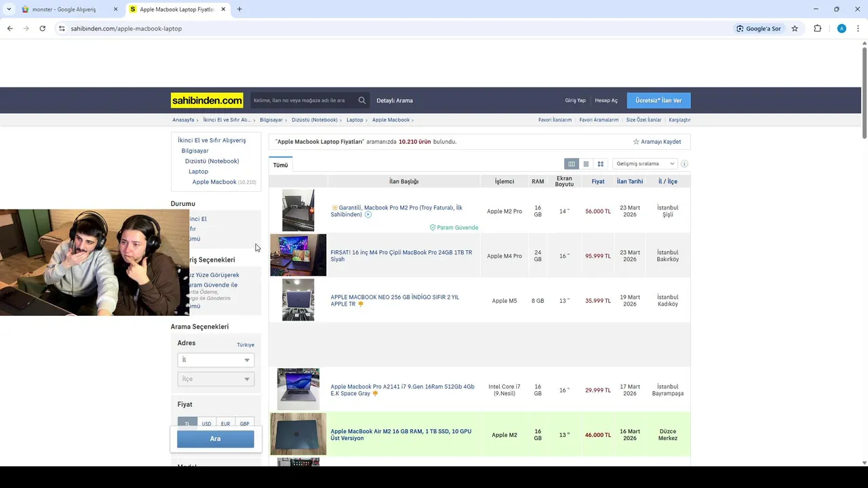This screenshot has width=868, height=488.
Task: Open M4 Pro Macbook listing thumbnail
Action: 298,256
